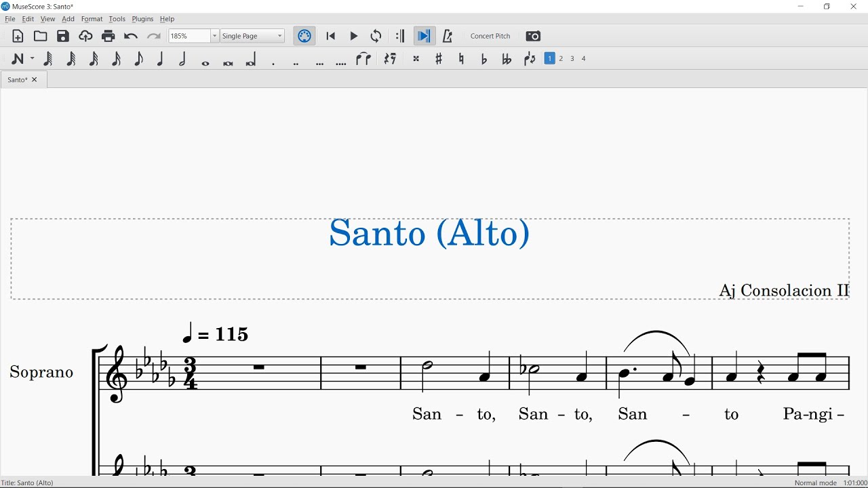This screenshot has width=868, height=488.
Task: Add a tie to the note
Action: (364, 59)
